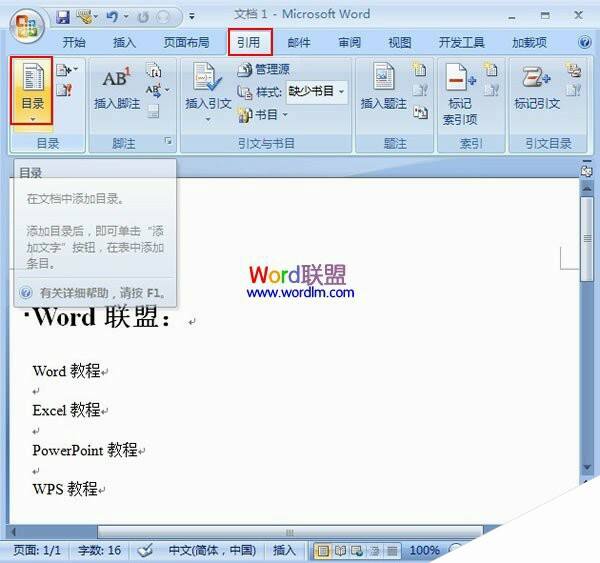The width and height of the screenshot is (600, 563).
Task: Click the line 'Excel 教程'
Action: pyautogui.click(x=67, y=410)
